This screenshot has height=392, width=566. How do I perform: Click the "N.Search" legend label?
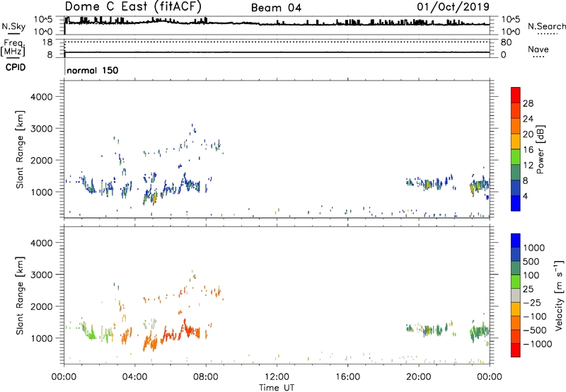click(x=546, y=26)
